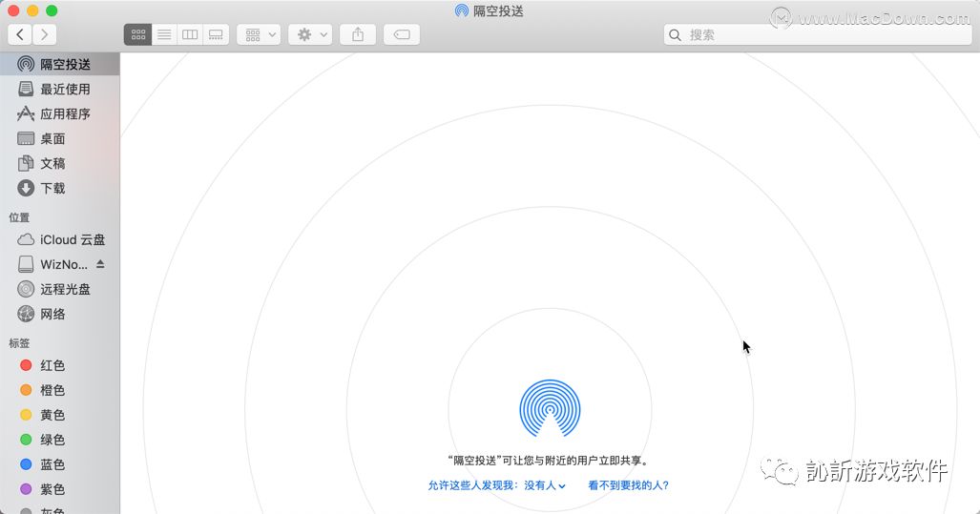Switch to column view
The height and width of the screenshot is (514, 980).
point(190,35)
